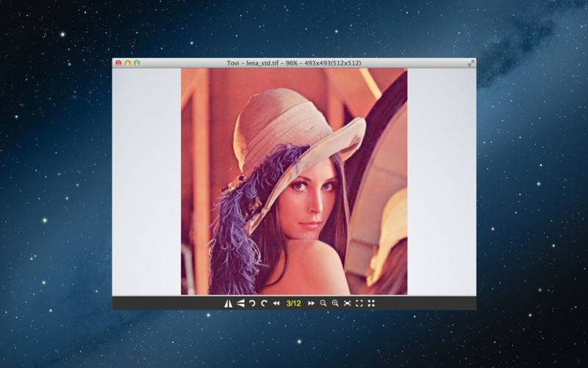Image resolution: width=588 pixels, height=368 pixels.
Task: Show image at actual size
Action: click(x=347, y=303)
